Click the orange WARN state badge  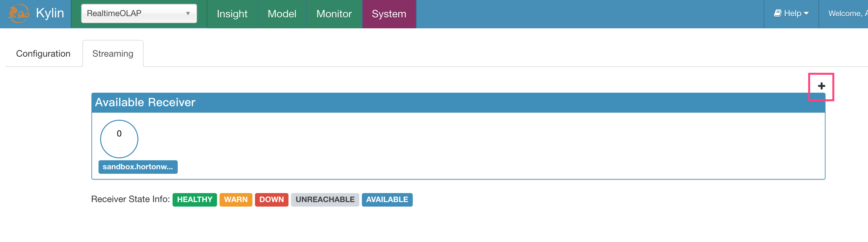tap(236, 200)
